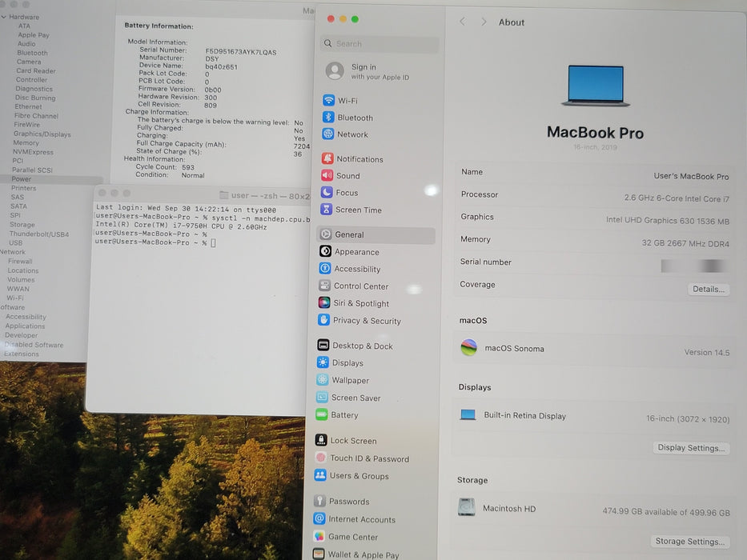Click the macOS Sonoma logo icon
The height and width of the screenshot is (560, 747).
point(469,347)
